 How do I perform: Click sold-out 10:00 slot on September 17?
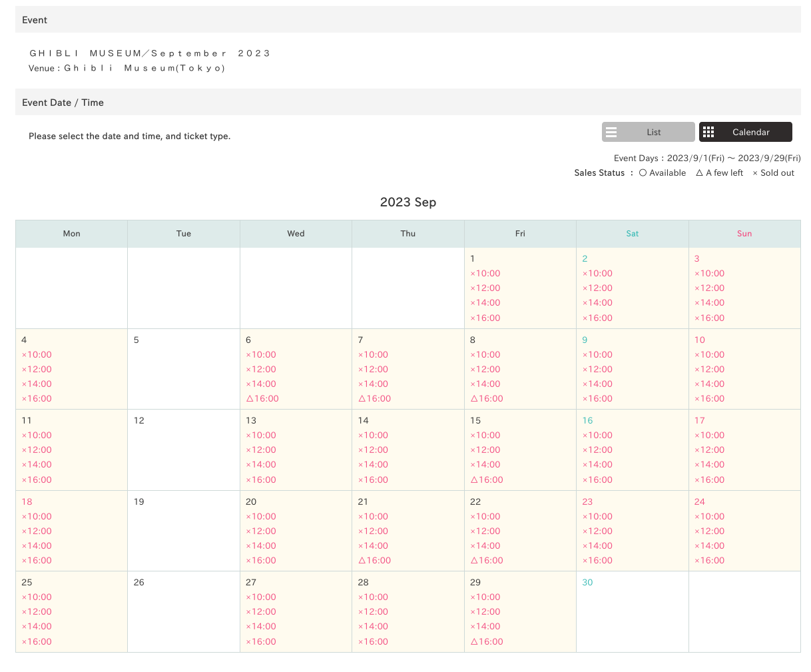[x=710, y=435]
